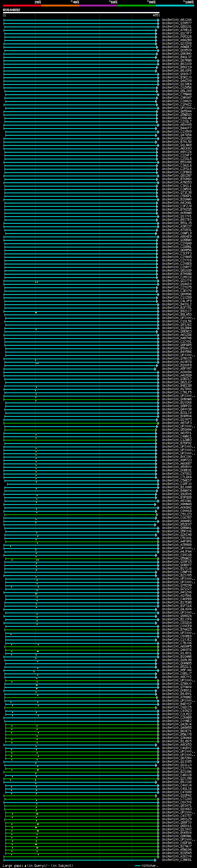Select label UniRef100_B7HZQ5
197x868 pixels.
[x=176, y=210]
